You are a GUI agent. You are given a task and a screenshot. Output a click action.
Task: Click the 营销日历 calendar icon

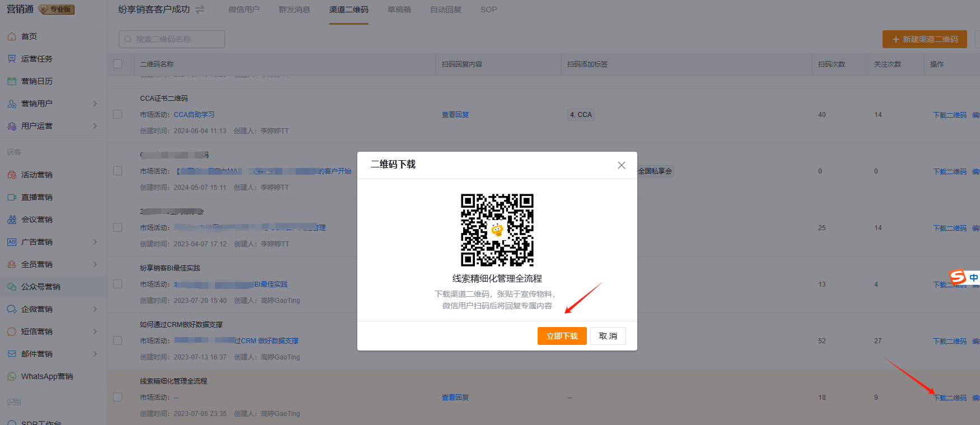[12, 81]
